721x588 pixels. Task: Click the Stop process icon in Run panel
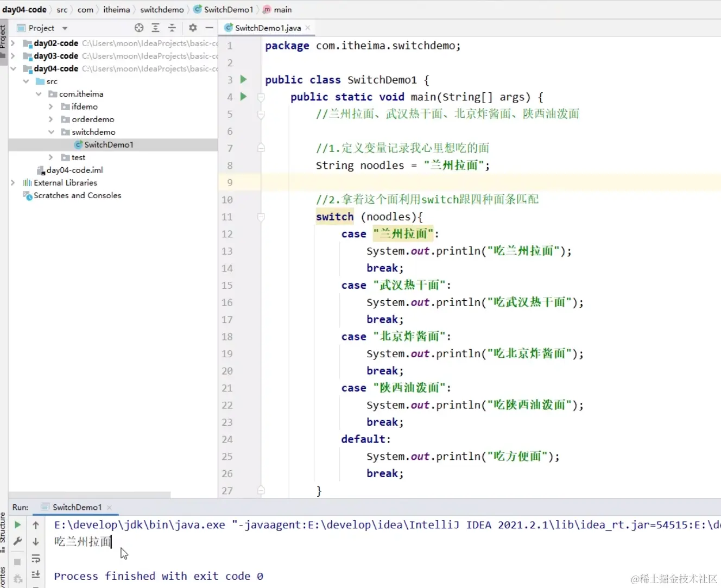tap(17, 561)
